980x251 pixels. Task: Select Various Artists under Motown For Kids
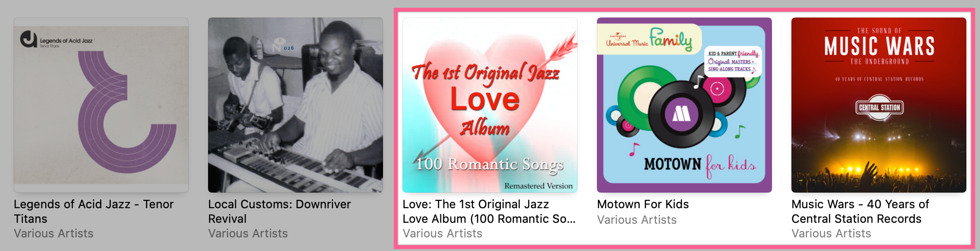click(x=637, y=220)
